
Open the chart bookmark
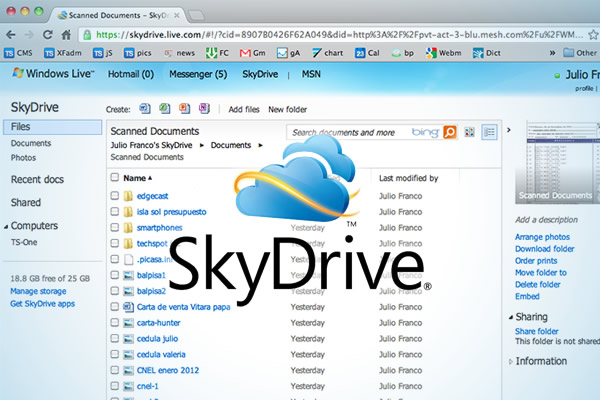coord(328,53)
